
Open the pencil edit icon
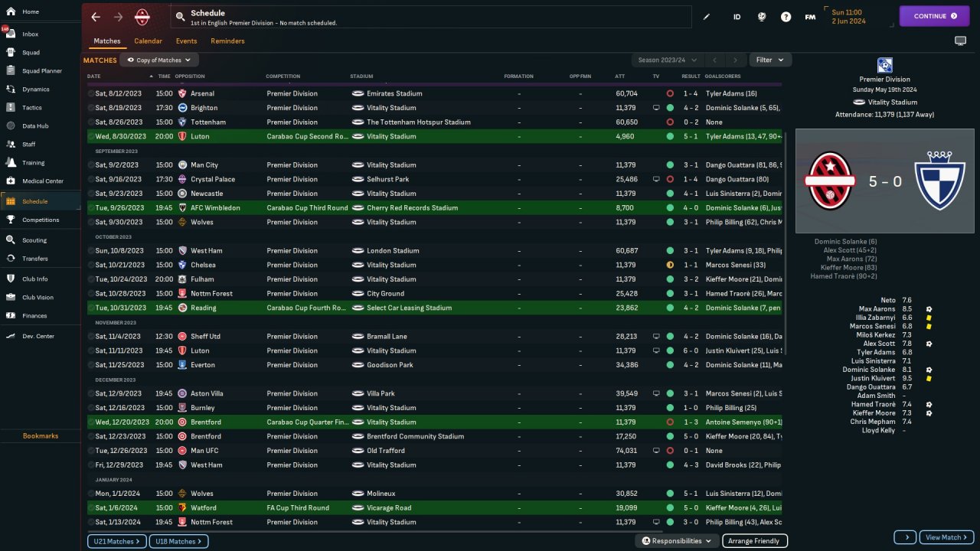click(x=707, y=16)
